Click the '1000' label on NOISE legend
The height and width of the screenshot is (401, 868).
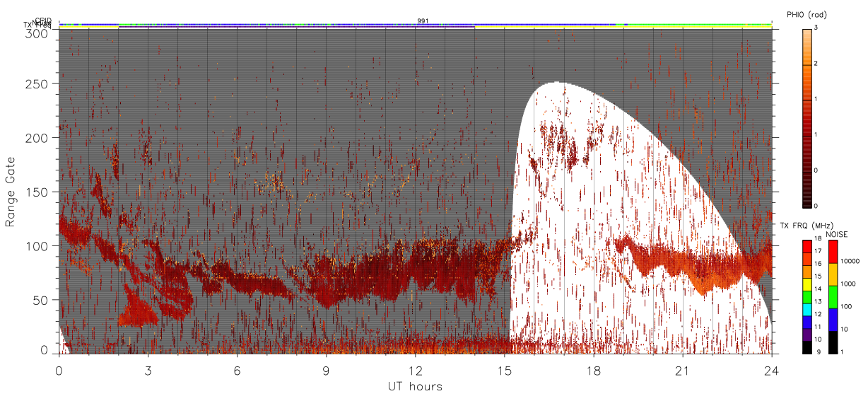(x=848, y=284)
